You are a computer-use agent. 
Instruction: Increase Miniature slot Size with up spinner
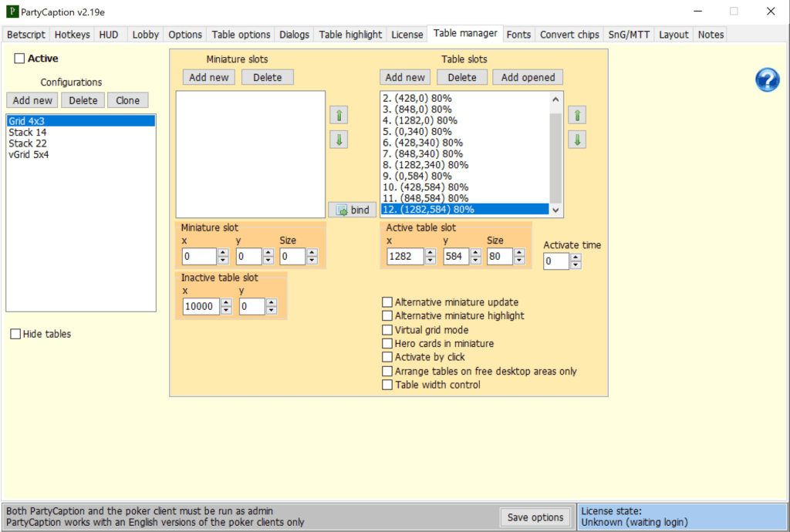coord(312,253)
